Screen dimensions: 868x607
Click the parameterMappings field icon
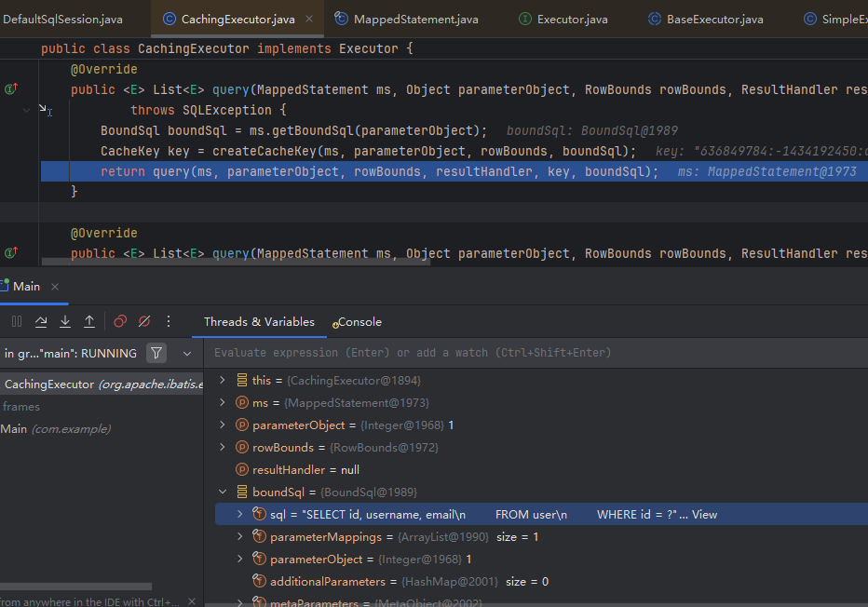pos(259,535)
